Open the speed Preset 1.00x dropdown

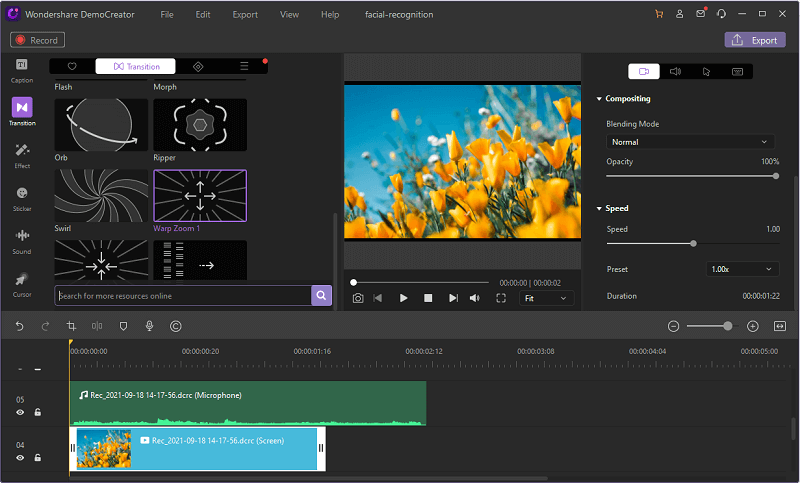coord(742,269)
